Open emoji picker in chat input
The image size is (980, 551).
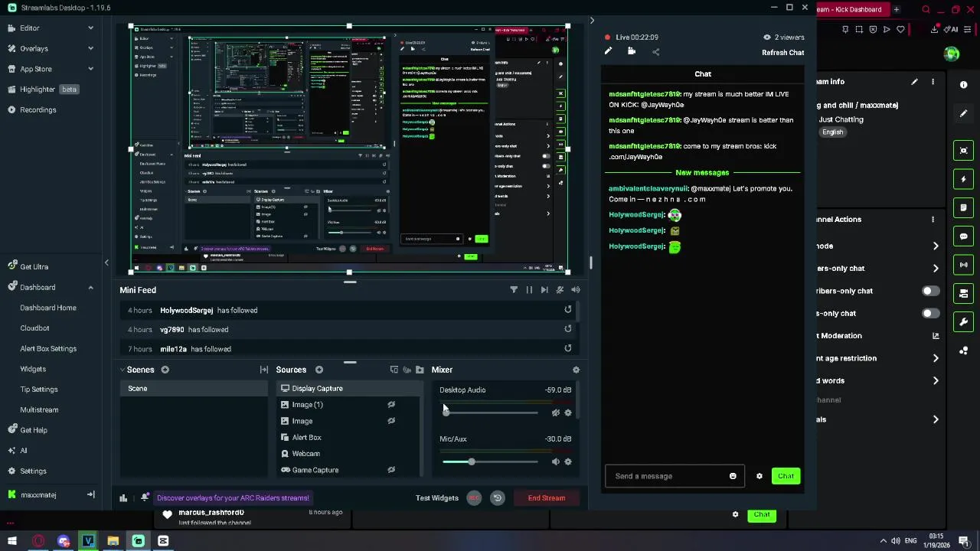click(733, 476)
